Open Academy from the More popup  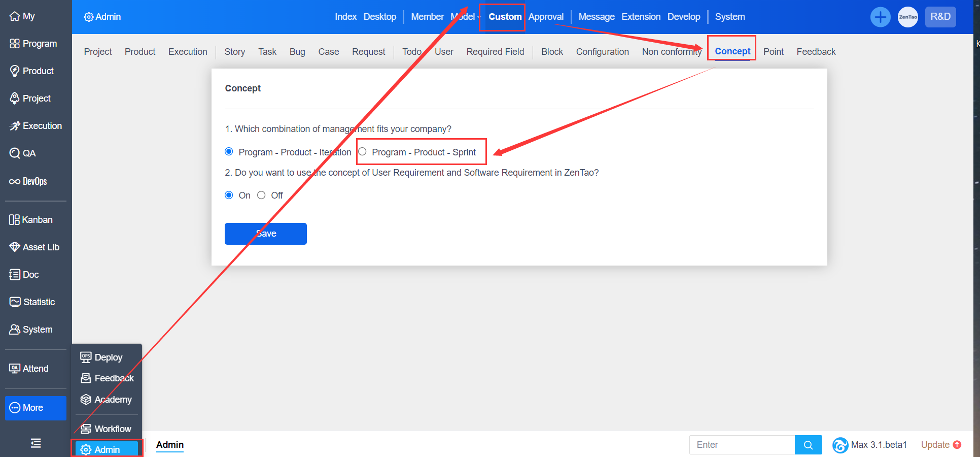coord(107,400)
